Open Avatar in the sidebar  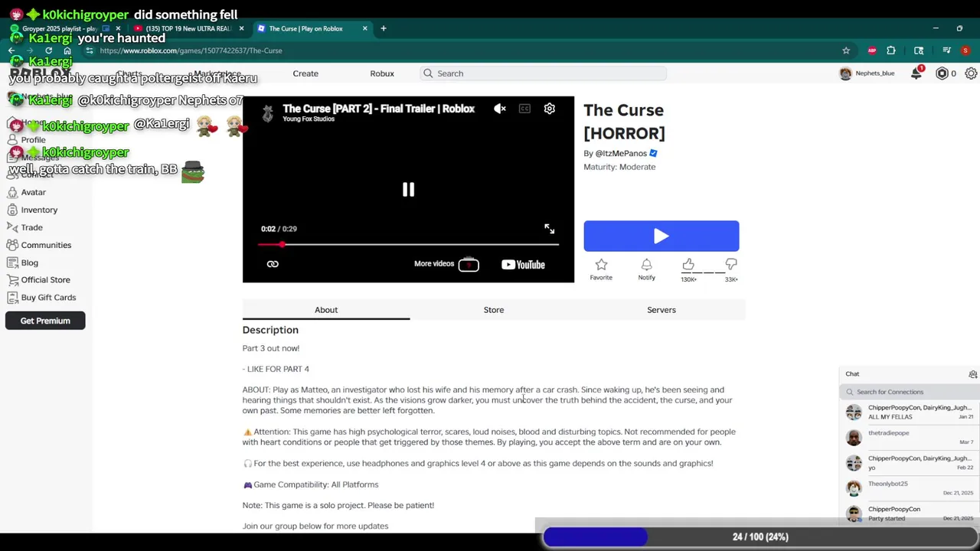click(33, 192)
